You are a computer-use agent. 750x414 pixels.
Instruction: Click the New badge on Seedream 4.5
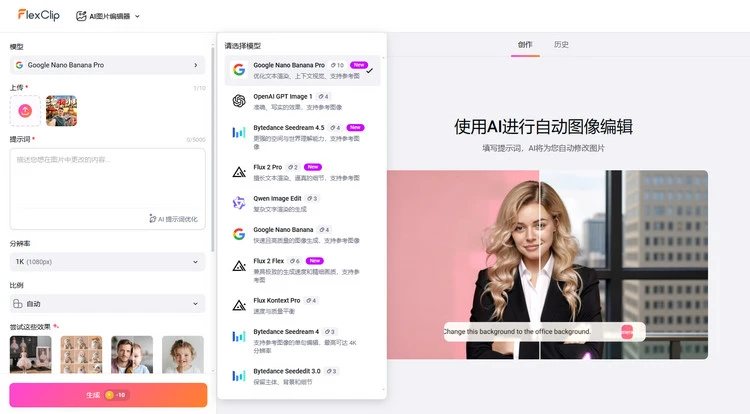(x=355, y=128)
